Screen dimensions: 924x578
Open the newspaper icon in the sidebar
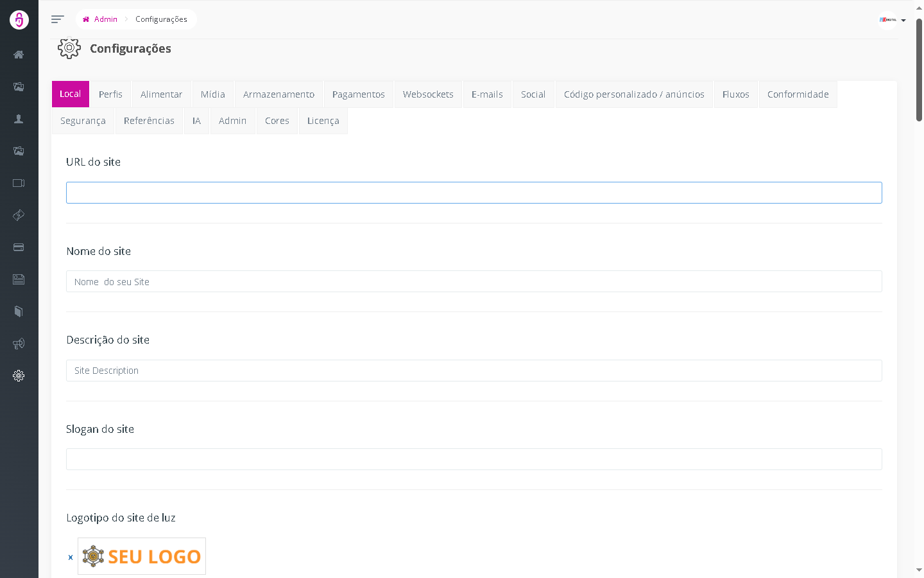point(19,279)
